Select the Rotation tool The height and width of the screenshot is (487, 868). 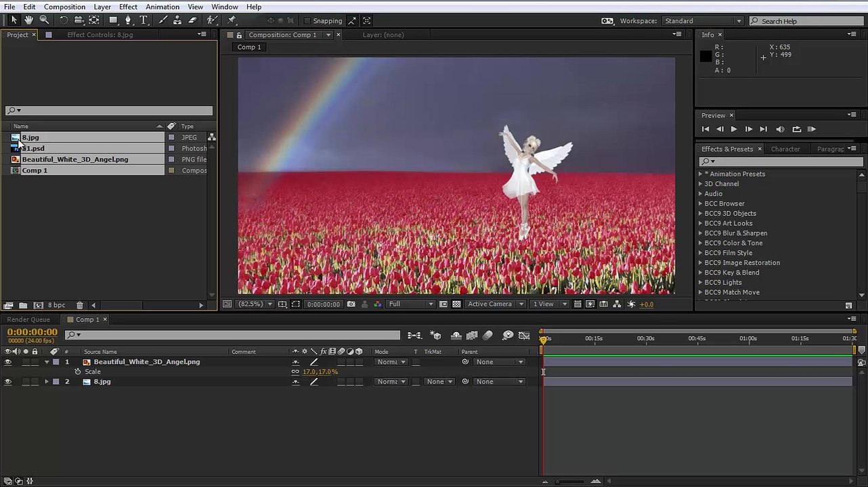tap(64, 20)
